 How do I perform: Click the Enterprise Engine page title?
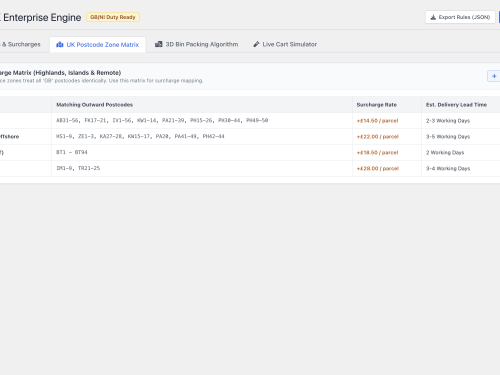click(x=41, y=17)
